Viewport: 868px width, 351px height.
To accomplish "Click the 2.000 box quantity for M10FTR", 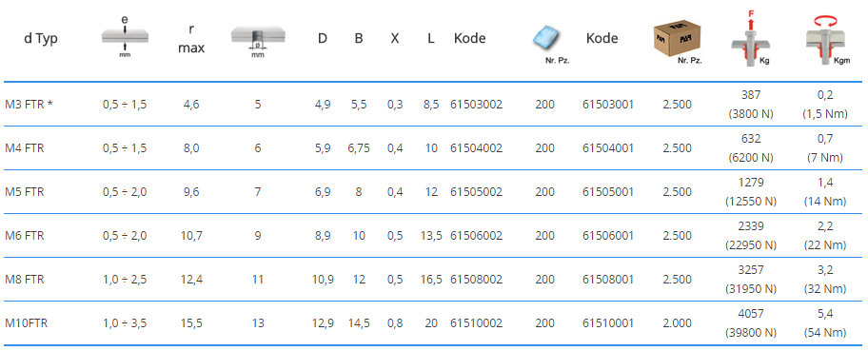I will coord(677,322).
